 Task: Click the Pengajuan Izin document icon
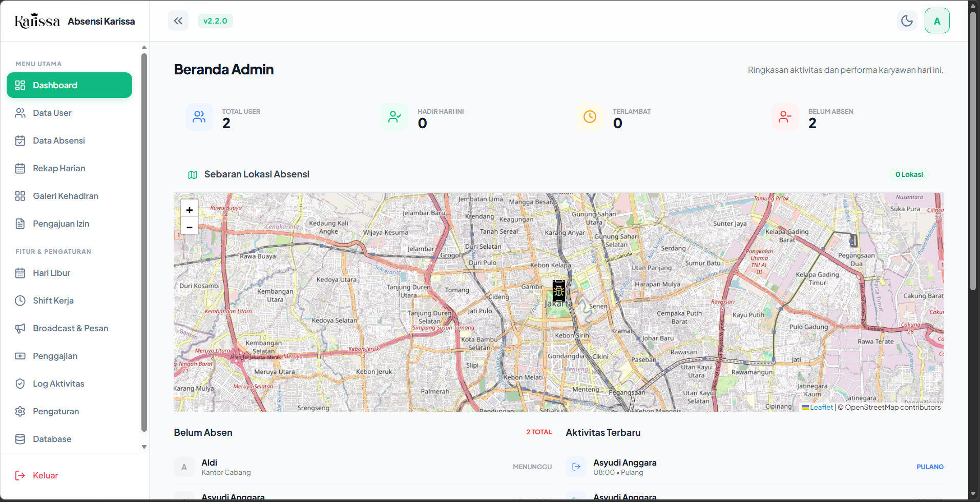(x=20, y=224)
